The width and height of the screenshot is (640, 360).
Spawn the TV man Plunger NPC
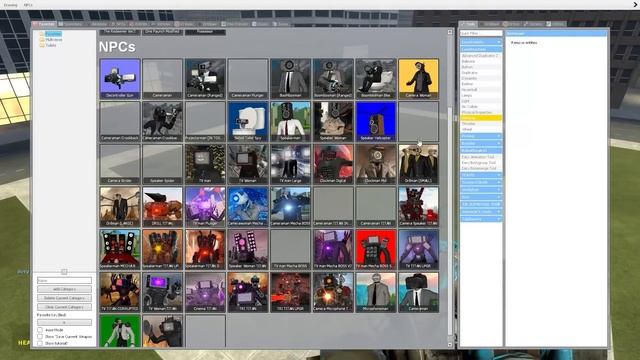click(x=205, y=207)
